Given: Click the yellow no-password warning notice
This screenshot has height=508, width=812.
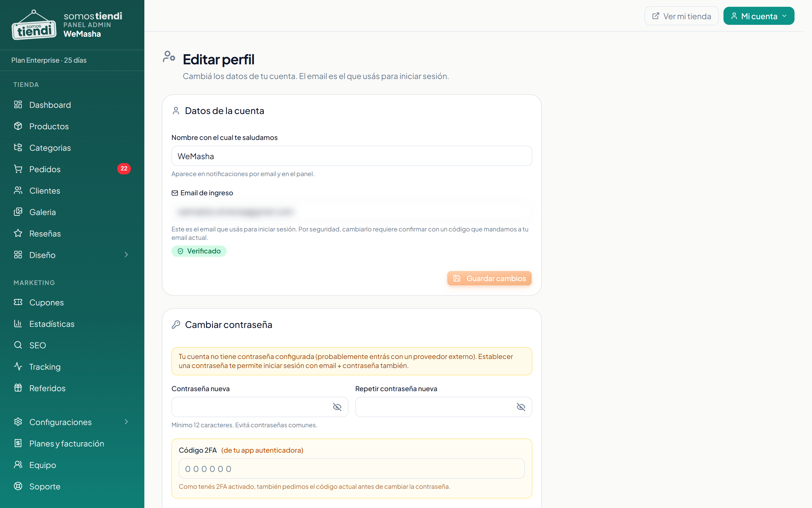Looking at the screenshot, I should [352, 361].
